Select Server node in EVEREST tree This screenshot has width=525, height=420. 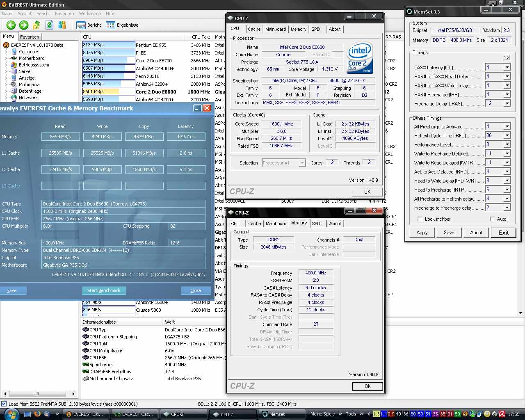25,71
